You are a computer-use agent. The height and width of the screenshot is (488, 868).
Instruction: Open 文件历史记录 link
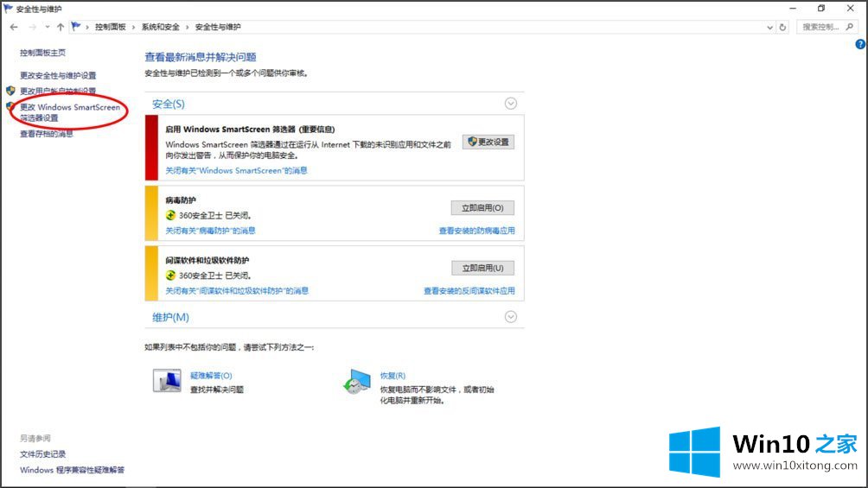42,453
